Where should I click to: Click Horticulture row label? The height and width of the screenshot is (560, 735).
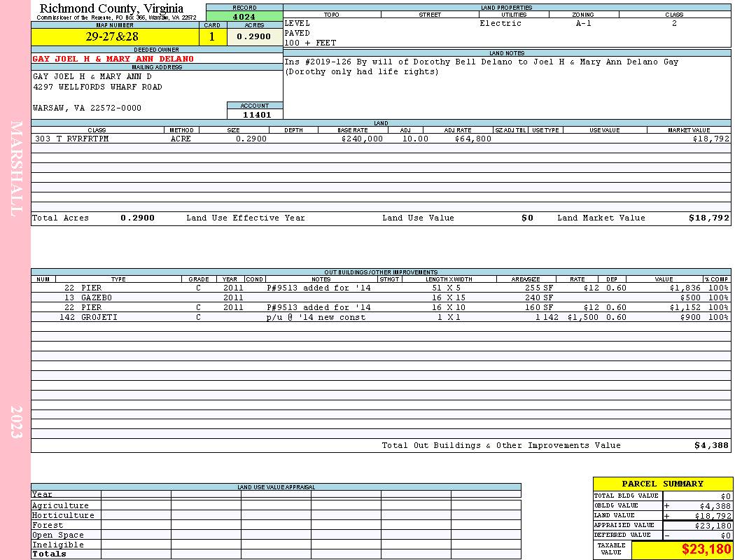coord(63,515)
